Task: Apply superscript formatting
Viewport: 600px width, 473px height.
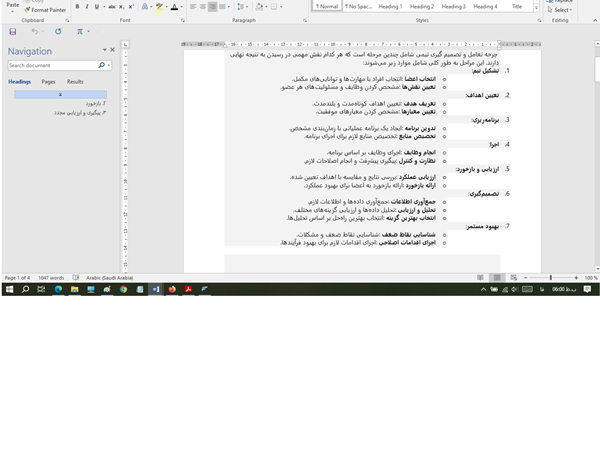Action: tap(130, 7)
